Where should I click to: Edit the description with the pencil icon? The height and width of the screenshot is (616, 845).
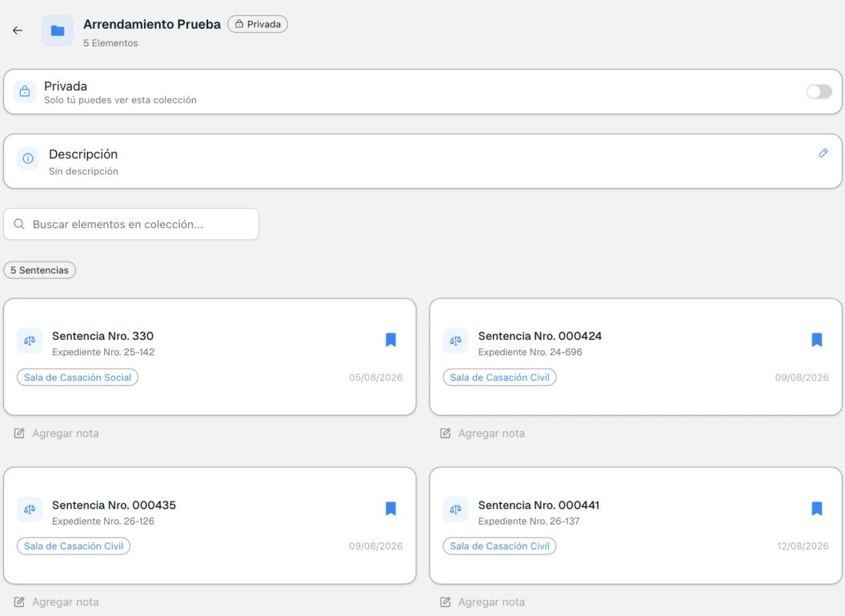(x=823, y=153)
